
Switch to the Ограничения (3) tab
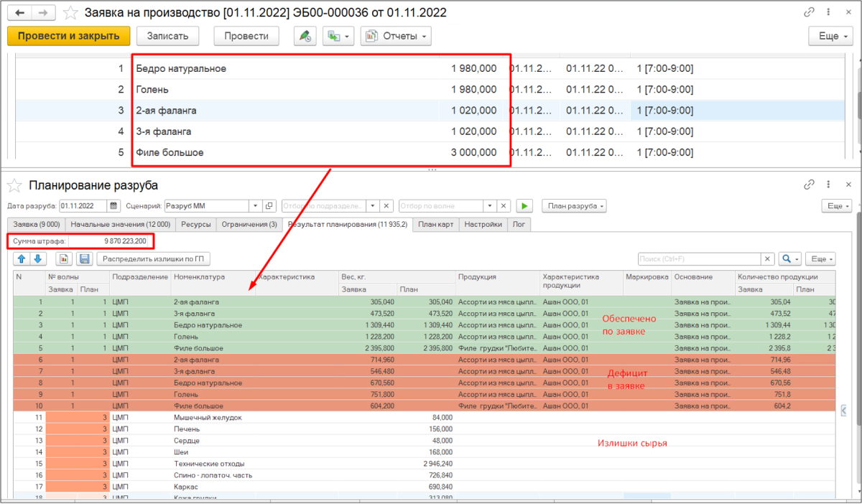click(249, 225)
